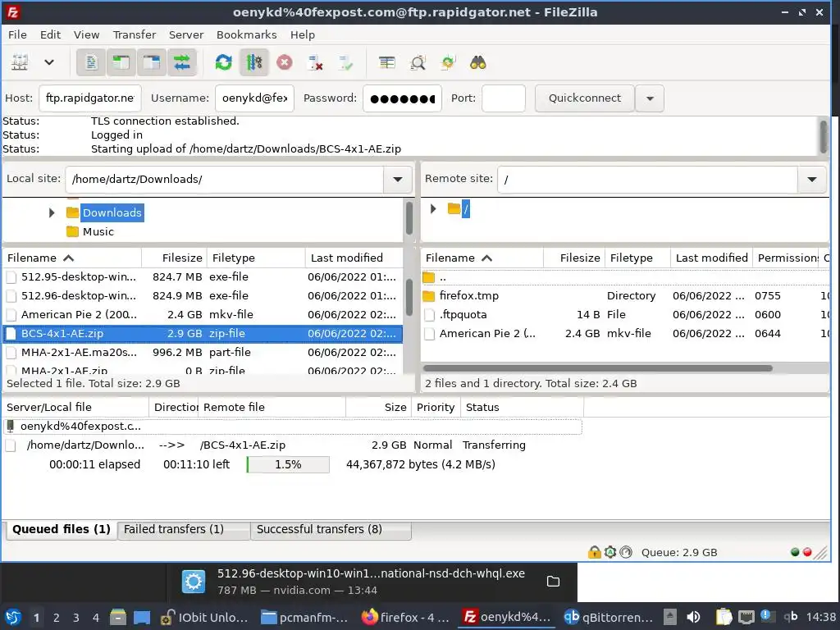Open the Site Manager icon

point(20,62)
